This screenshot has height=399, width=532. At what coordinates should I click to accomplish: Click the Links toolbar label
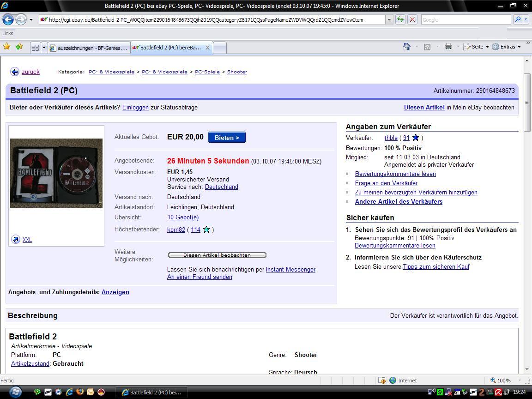click(x=8, y=33)
